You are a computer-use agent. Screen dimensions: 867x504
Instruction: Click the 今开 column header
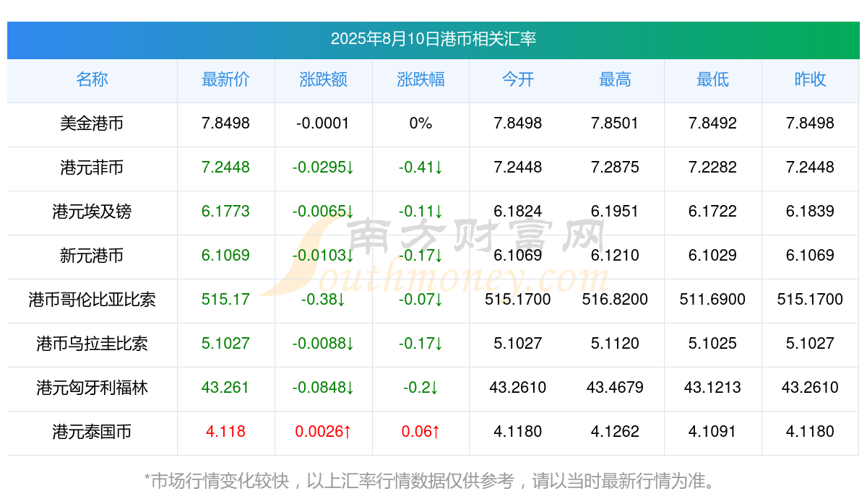(x=518, y=79)
